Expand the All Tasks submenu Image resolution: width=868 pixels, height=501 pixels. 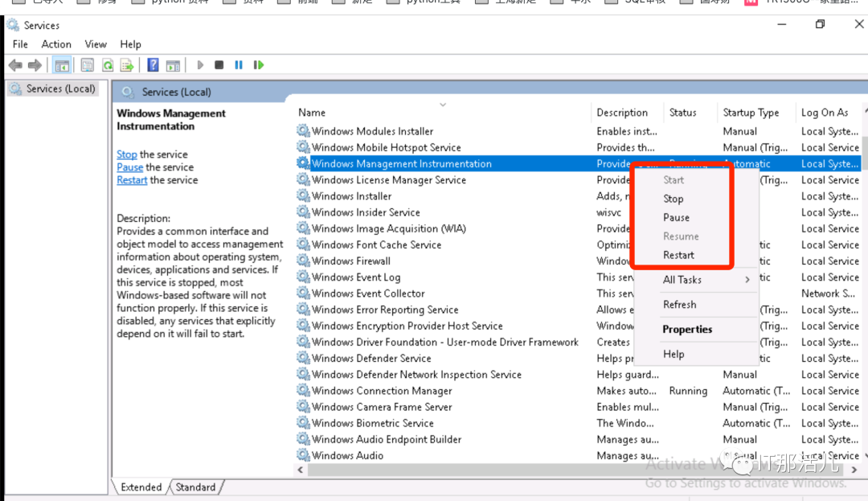[x=696, y=280]
